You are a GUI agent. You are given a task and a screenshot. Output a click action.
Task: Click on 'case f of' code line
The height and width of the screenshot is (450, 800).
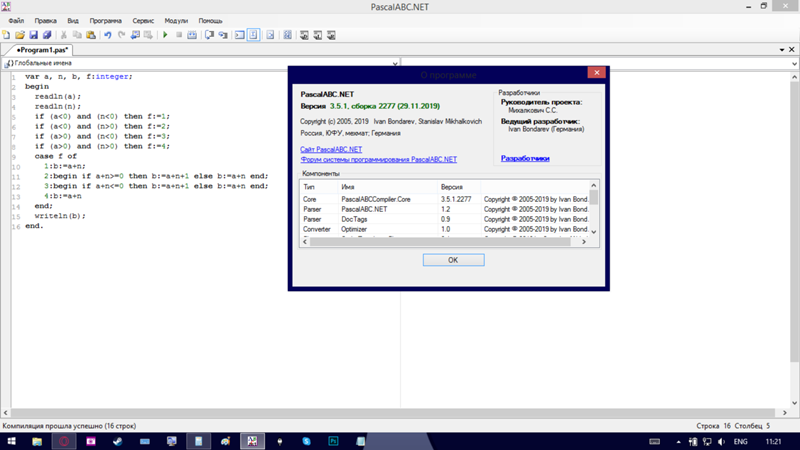(56, 156)
